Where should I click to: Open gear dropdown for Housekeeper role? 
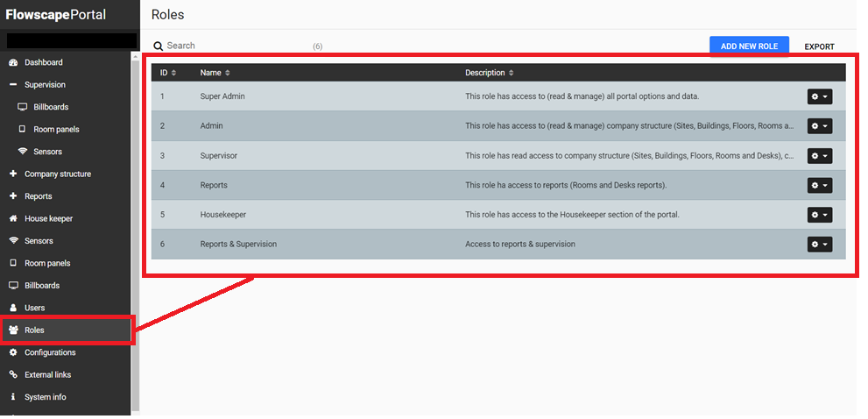tap(819, 215)
